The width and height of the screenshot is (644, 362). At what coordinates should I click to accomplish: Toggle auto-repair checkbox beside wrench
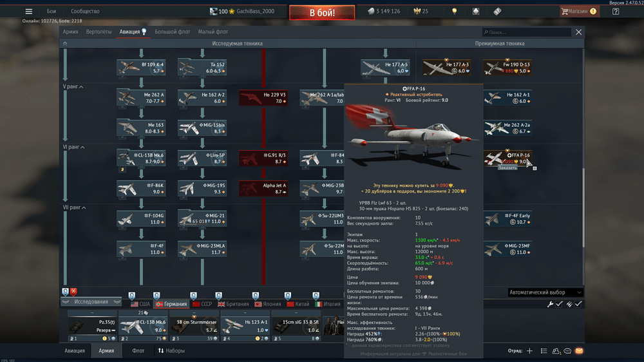(x=560, y=304)
